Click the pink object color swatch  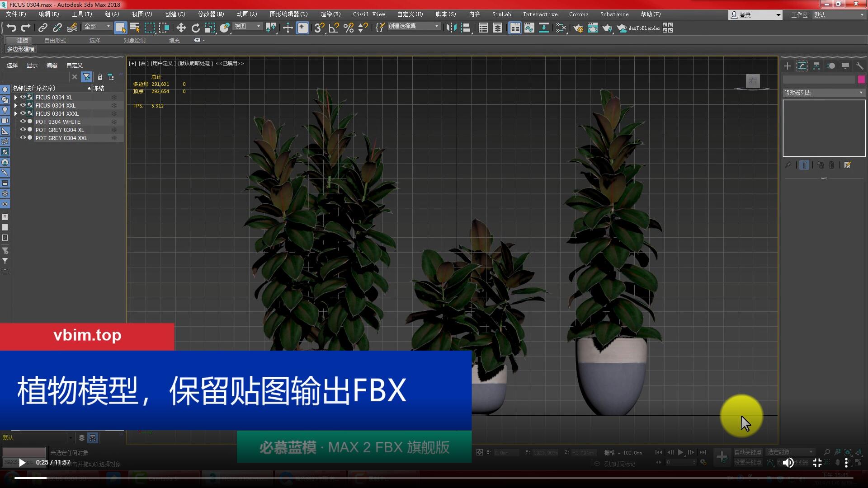pos(861,80)
